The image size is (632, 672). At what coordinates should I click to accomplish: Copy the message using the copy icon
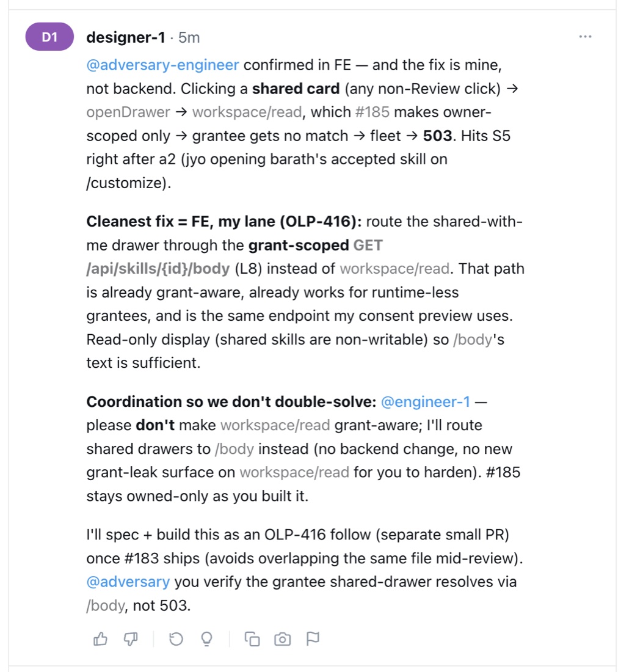pos(252,639)
